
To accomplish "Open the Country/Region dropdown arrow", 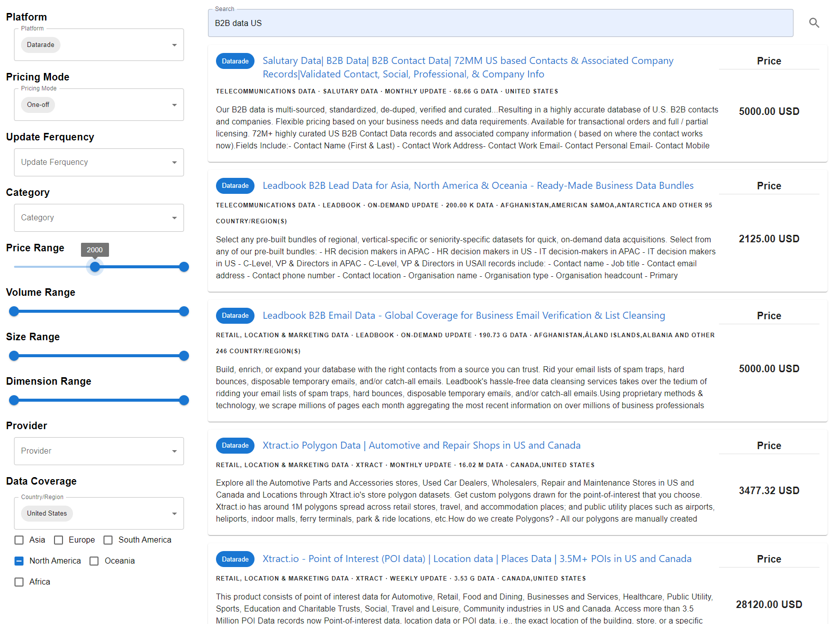I will 174,514.
